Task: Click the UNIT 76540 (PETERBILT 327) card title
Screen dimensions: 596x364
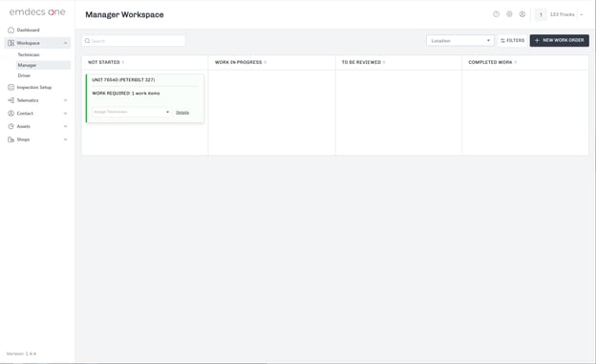Action: pyautogui.click(x=123, y=80)
